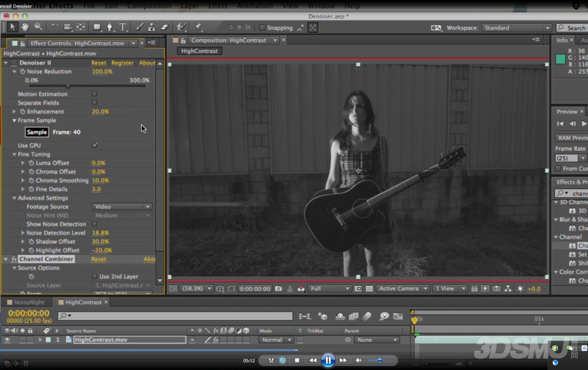
Task: Enable Show Noise Detection checkbox
Action: (94, 224)
